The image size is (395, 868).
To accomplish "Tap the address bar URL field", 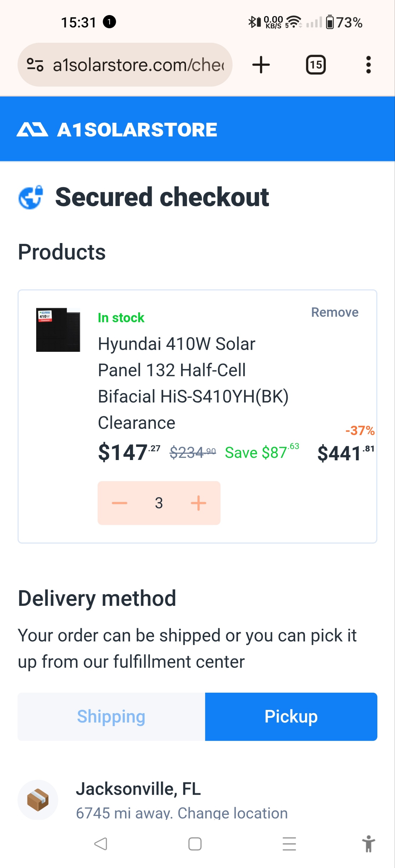I will (138, 65).
